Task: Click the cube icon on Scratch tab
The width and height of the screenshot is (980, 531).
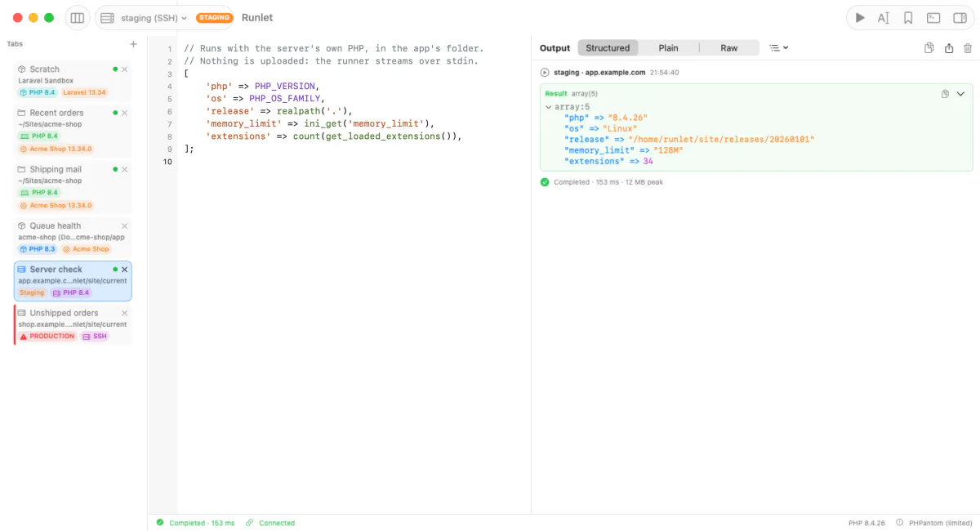Action: [22, 69]
